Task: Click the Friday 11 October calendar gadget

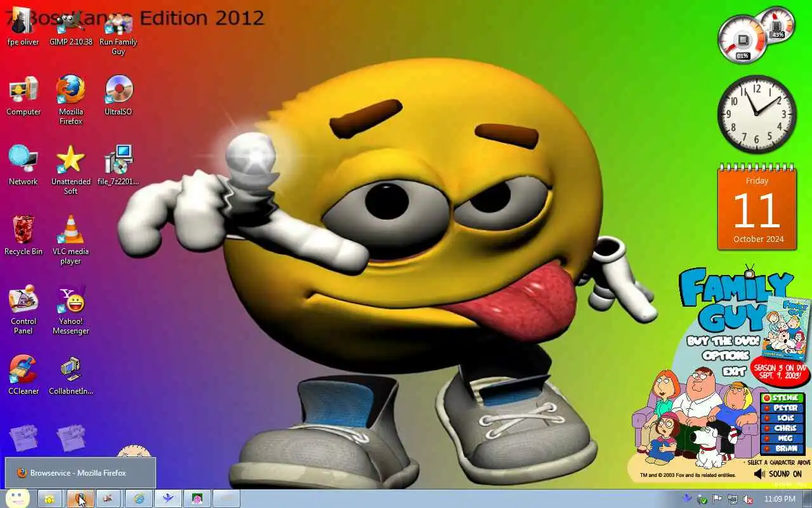Action: coord(757,208)
